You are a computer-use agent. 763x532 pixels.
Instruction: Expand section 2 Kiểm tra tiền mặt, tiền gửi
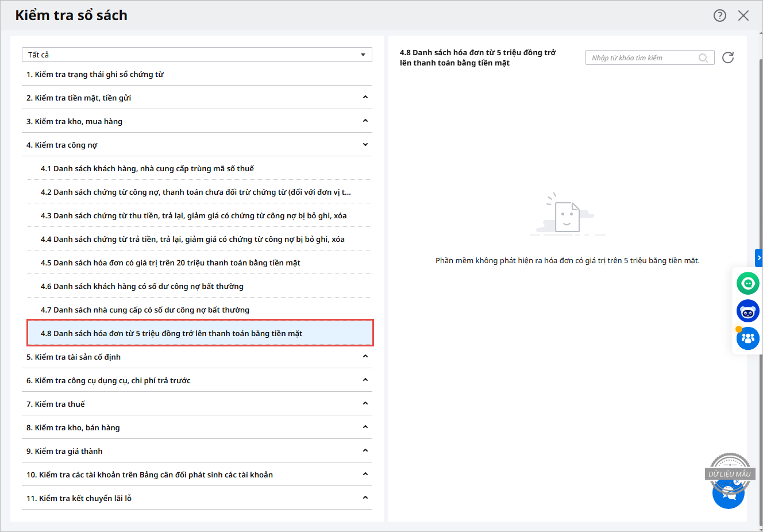click(x=365, y=98)
